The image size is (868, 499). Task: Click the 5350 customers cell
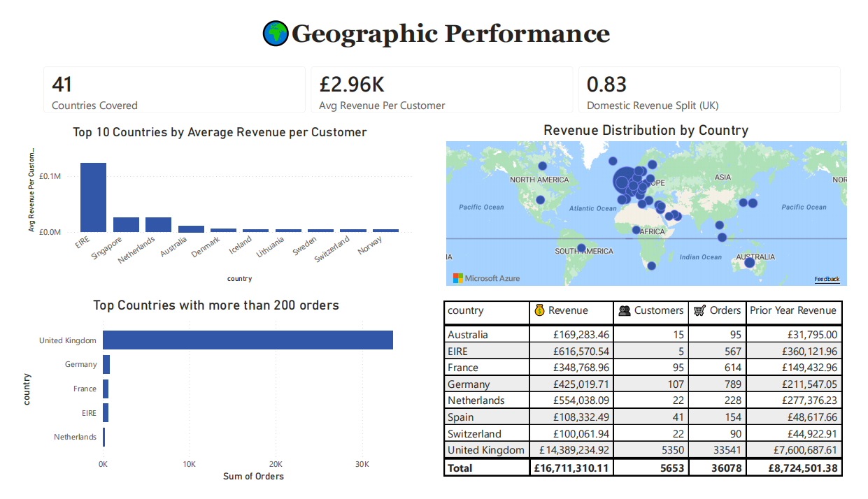tap(651, 450)
